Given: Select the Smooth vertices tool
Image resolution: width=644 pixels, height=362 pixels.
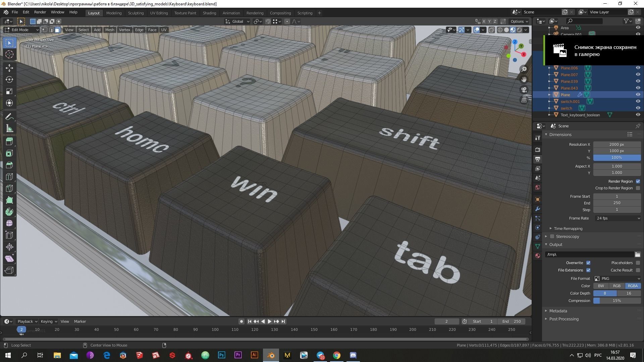Looking at the screenshot, I should [9, 224].
